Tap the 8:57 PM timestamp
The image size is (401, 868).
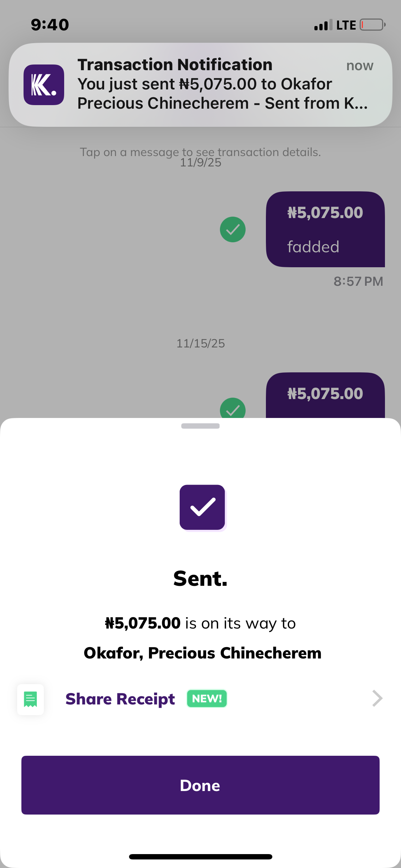tap(358, 281)
